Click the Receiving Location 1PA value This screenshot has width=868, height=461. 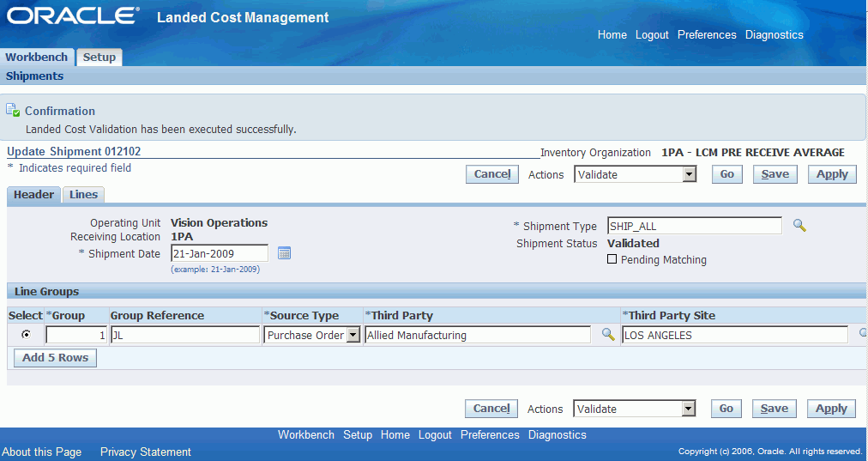182,237
